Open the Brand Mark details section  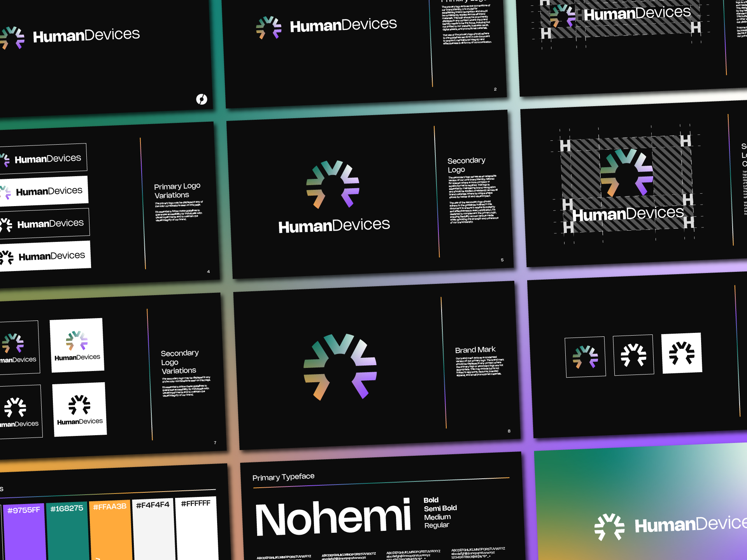pos(475,350)
